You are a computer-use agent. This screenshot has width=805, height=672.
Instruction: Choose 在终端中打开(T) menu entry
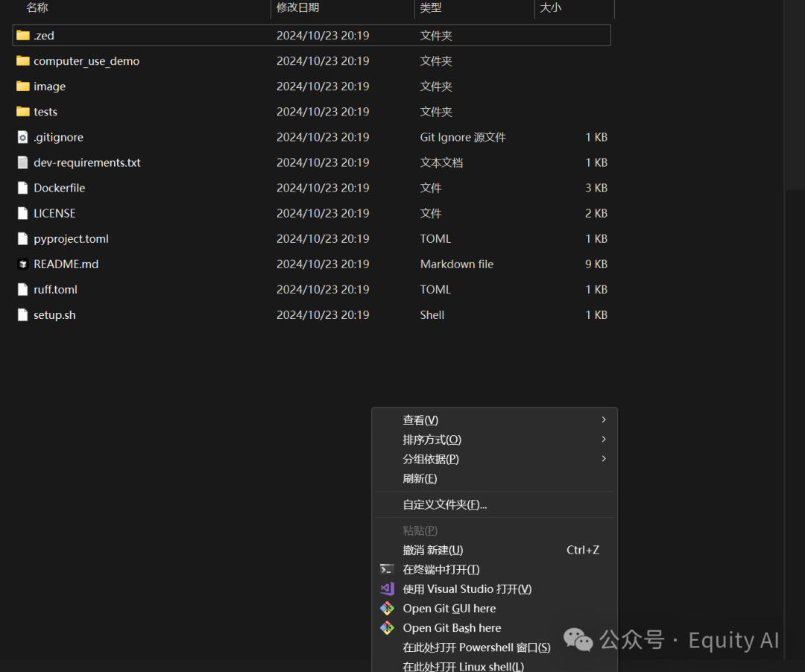coord(495,569)
